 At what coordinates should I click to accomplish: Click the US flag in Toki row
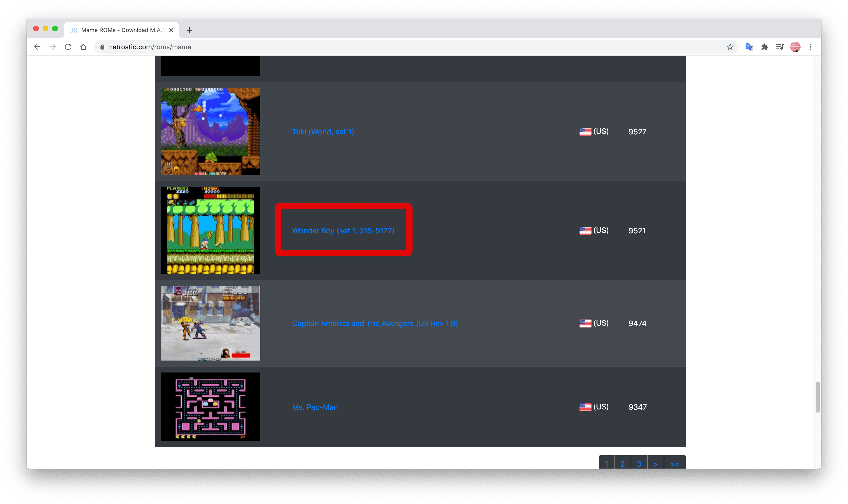[x=585, y=132]
